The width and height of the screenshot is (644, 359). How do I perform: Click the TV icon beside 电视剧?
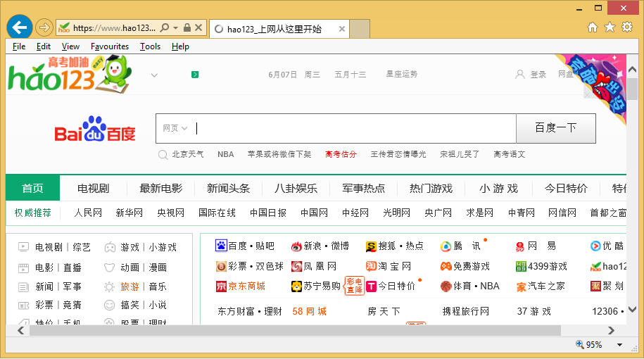coord(23,247)
